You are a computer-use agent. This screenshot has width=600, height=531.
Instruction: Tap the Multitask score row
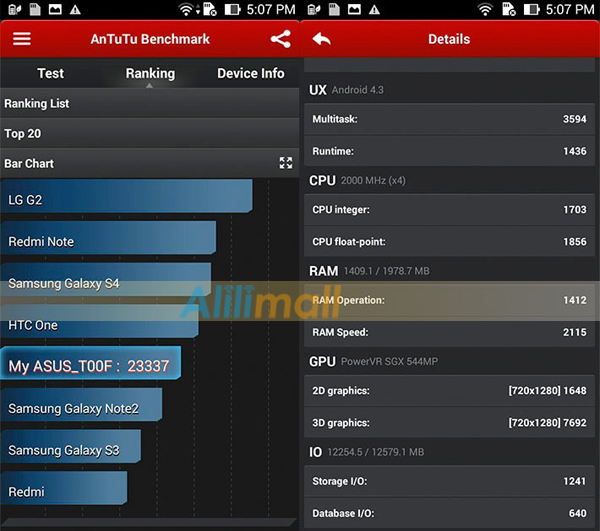point(449,119)
